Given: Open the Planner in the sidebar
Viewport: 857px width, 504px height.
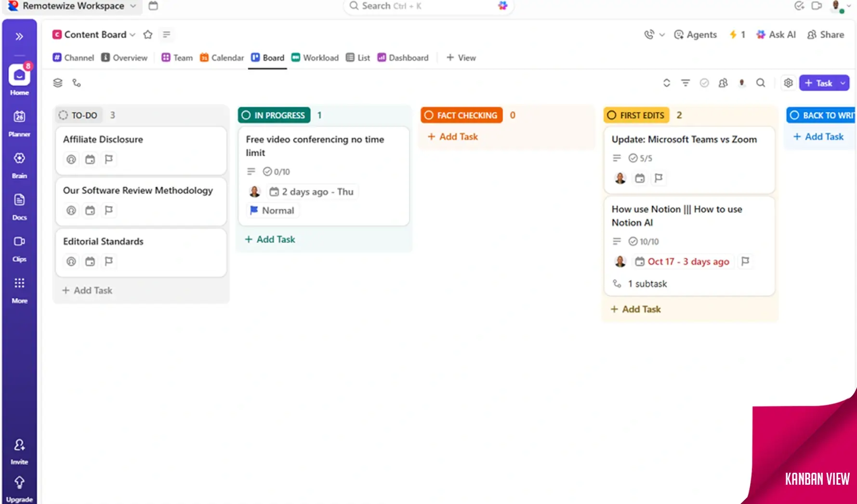Looking at the screenshot, I should pyautogui.click(x=19, y=123).
